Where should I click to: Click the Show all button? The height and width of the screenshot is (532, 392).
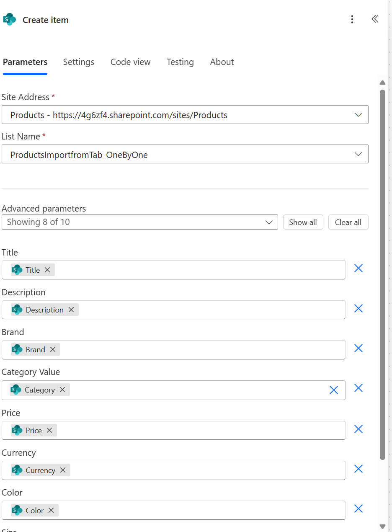tap(303, 222)
